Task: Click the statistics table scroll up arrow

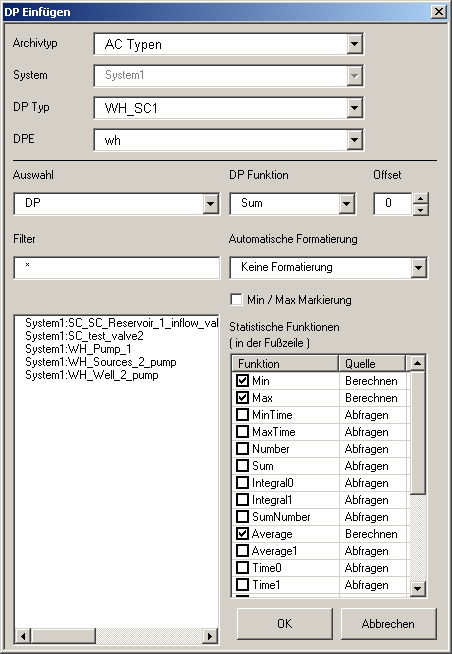Action: click(x=417, y=363)
